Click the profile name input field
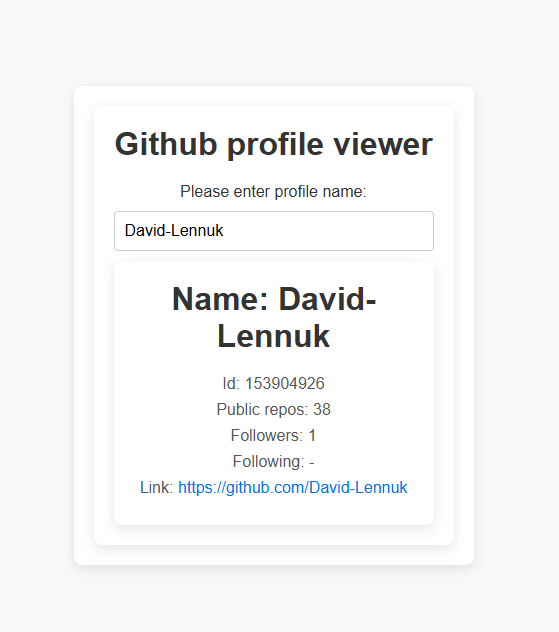Screen dimensions: 559x632 tap(274, 231)
